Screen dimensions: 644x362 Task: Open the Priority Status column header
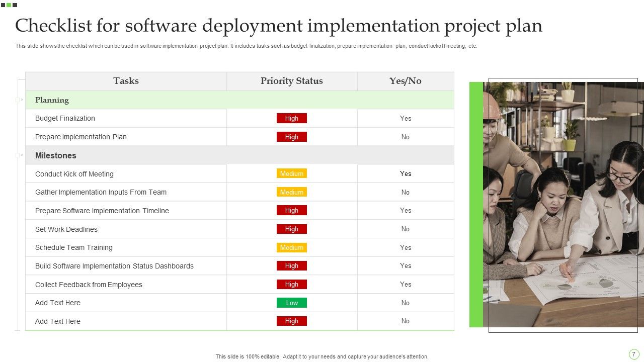point(292,81)
